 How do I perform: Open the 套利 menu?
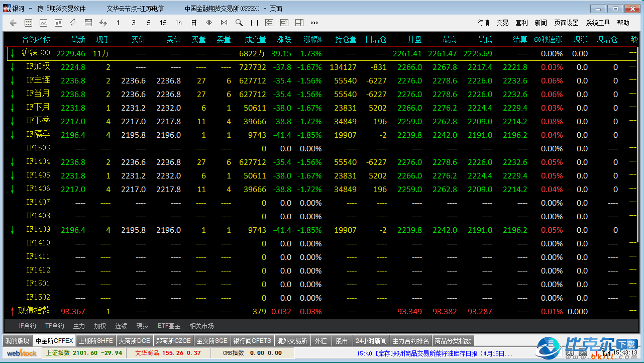click(x=522, y=23)
